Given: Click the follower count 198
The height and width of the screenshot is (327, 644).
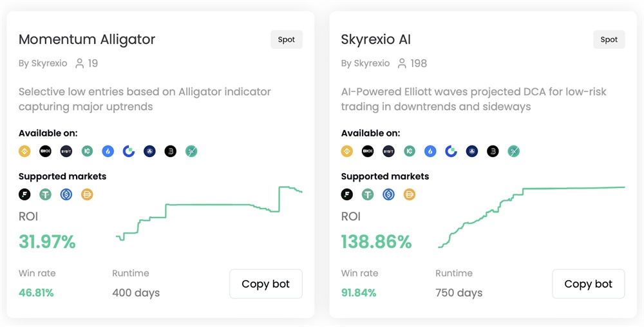Looking at the screenshot, I should coord(419,64).
